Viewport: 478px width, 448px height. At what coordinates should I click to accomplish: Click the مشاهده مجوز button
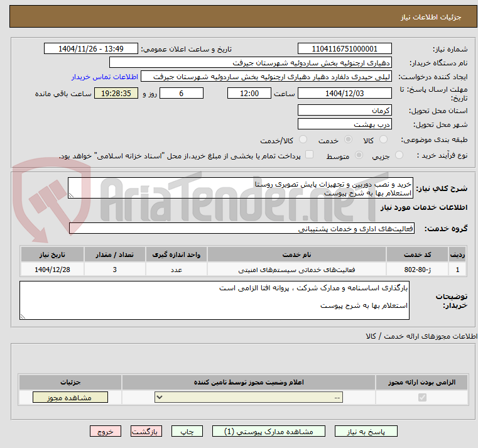[x=70, y=397]
